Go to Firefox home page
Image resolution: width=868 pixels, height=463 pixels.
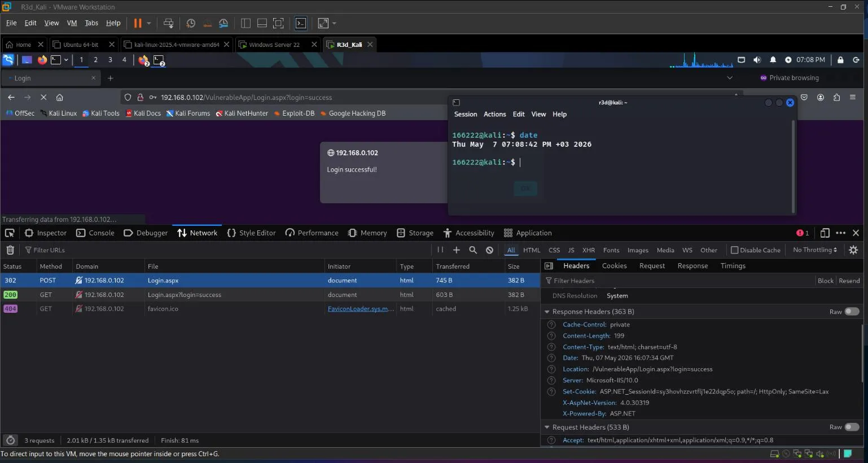[x=60, y=97]
